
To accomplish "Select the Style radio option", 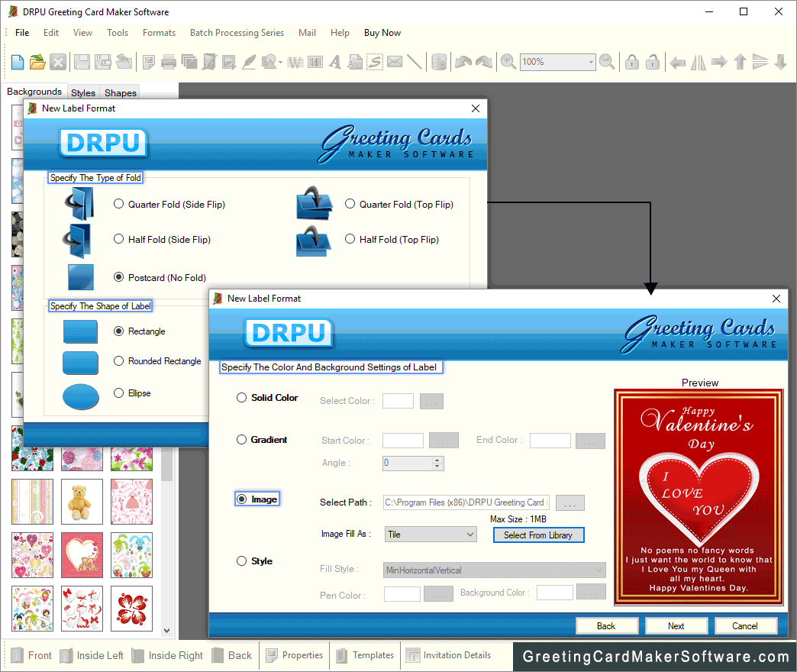I will [241, 561].
